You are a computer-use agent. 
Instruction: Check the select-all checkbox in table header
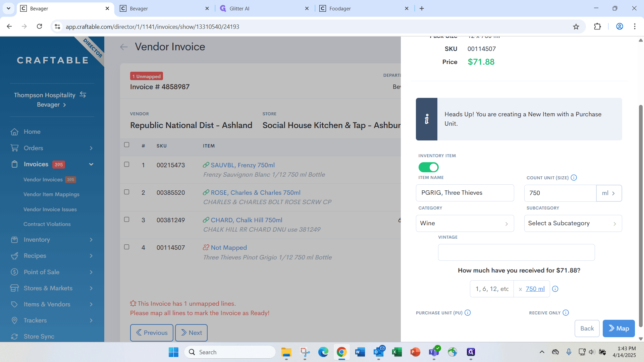click(x=126, y=145)
